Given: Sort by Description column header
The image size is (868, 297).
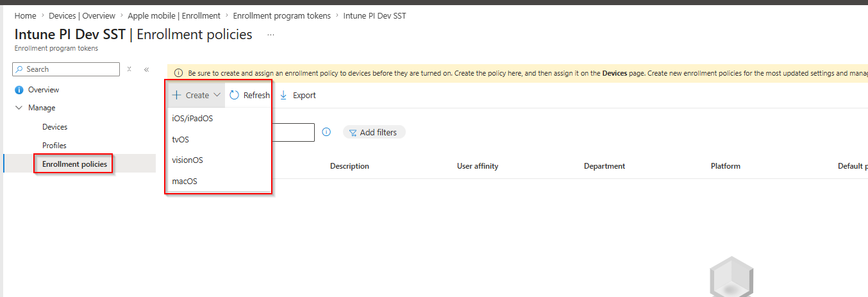Looking at the screenshot, I should click(x=349, y=166).
